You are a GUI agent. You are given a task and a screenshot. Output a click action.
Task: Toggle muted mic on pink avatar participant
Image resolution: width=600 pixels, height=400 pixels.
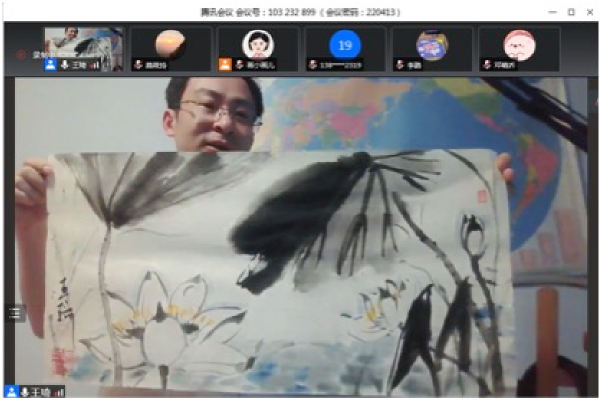point(487,65)
